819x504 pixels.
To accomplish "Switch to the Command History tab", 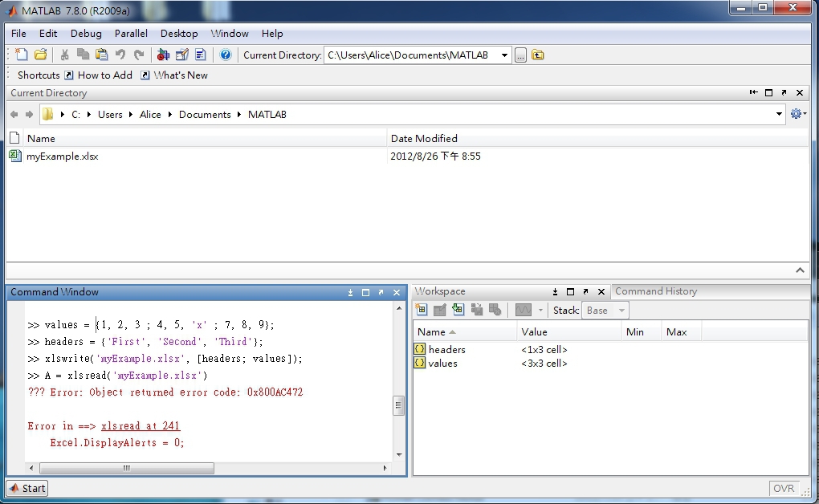I will [x=655, y=291].
